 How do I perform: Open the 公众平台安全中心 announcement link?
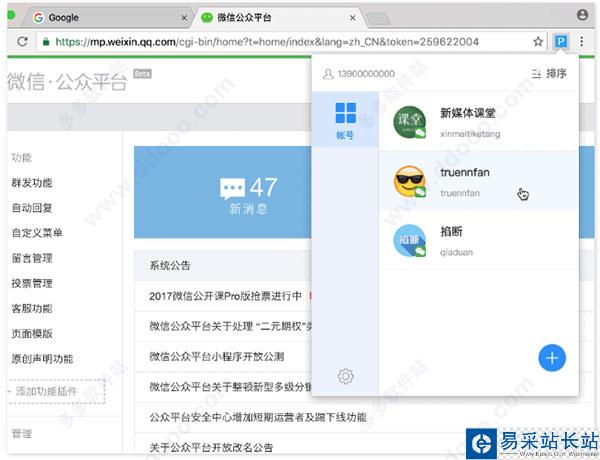[x=258, y=417]
